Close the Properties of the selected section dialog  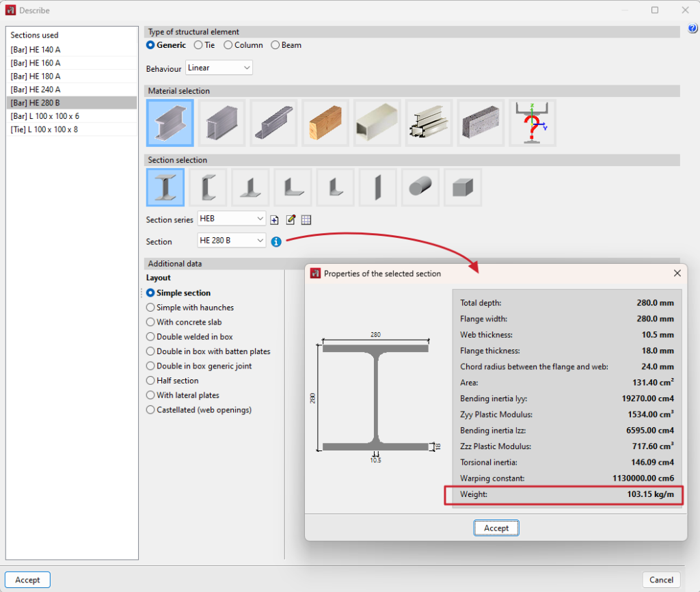tap(677, 273)
